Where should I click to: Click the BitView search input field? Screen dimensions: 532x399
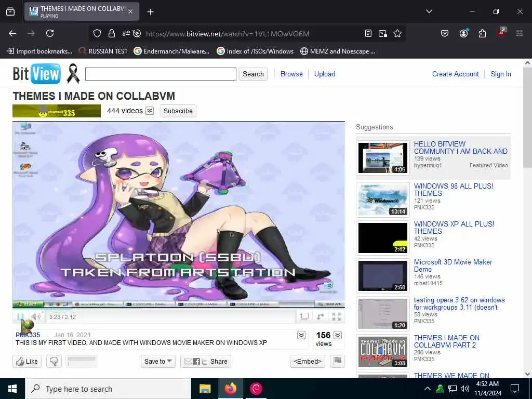click(161, 74)
